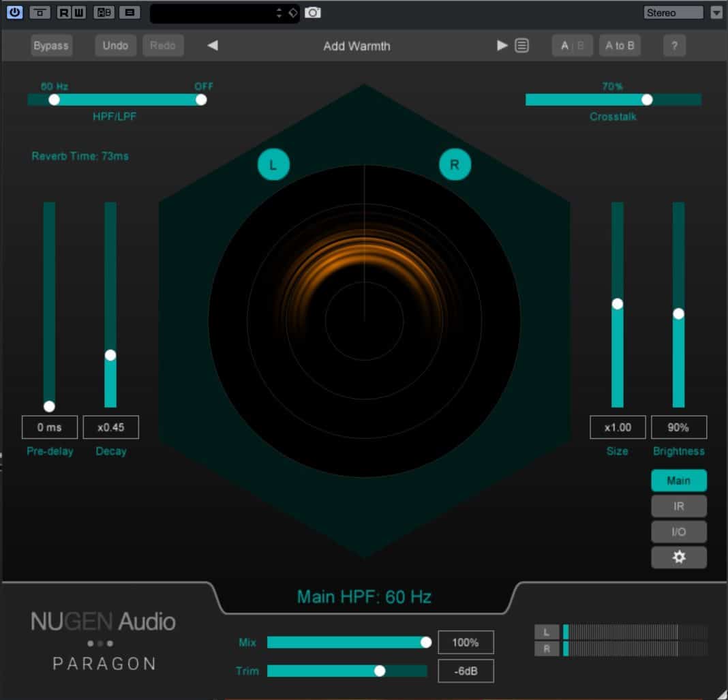
Task: Click the L channel indicator above the visualizer
Action: [x=273, y=164]
